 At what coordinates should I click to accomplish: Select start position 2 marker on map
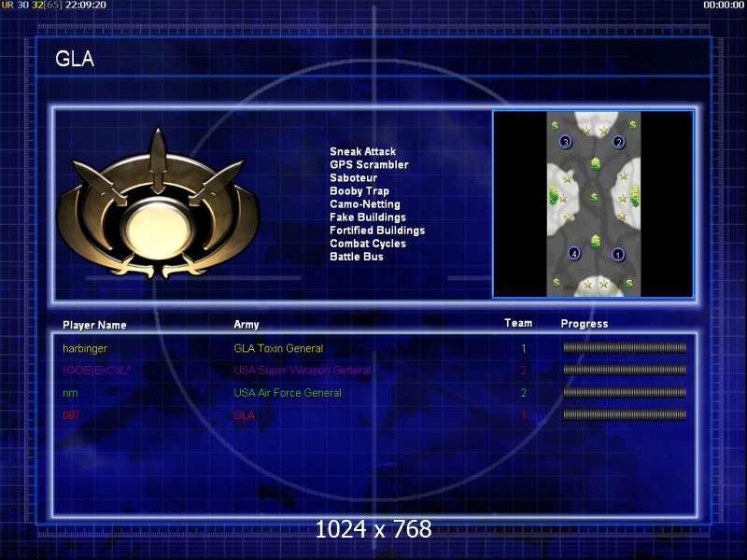(x=618, y=142)
